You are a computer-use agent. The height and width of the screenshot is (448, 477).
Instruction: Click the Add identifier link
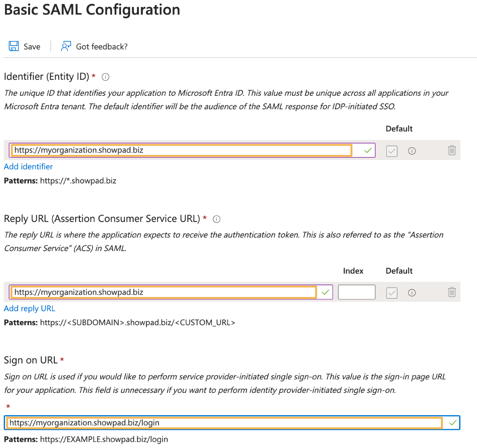click(x=28, y=166)
